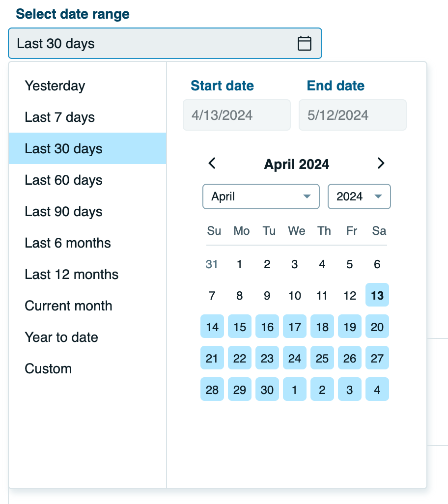448x504 pixels.
Task: Expand the Select date range combo box
Action: 165,43
